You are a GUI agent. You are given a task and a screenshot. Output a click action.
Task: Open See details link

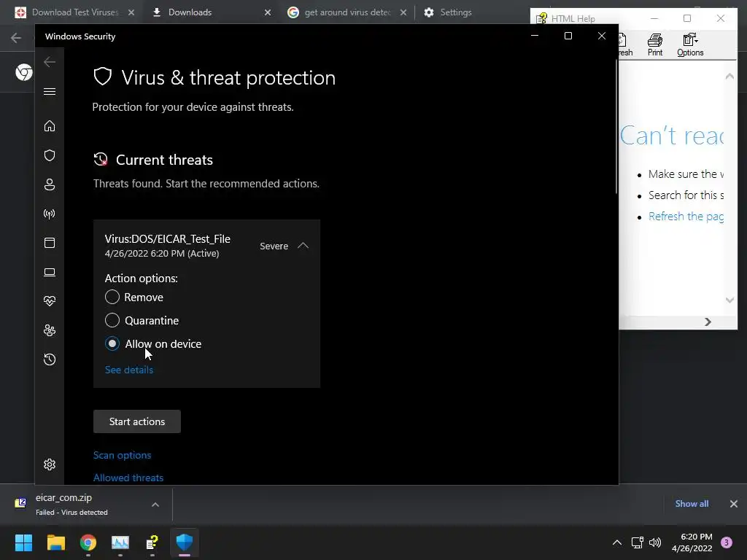coord(129,370)
